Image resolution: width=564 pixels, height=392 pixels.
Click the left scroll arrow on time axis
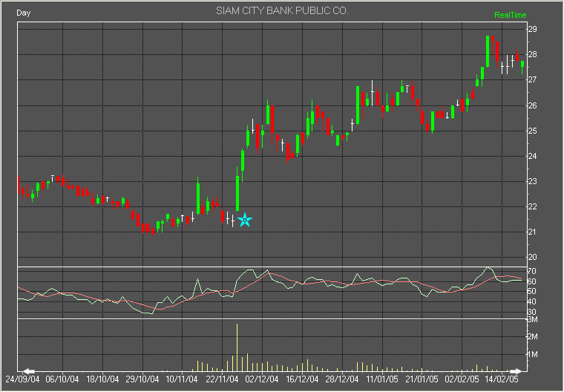pos(29,371)
